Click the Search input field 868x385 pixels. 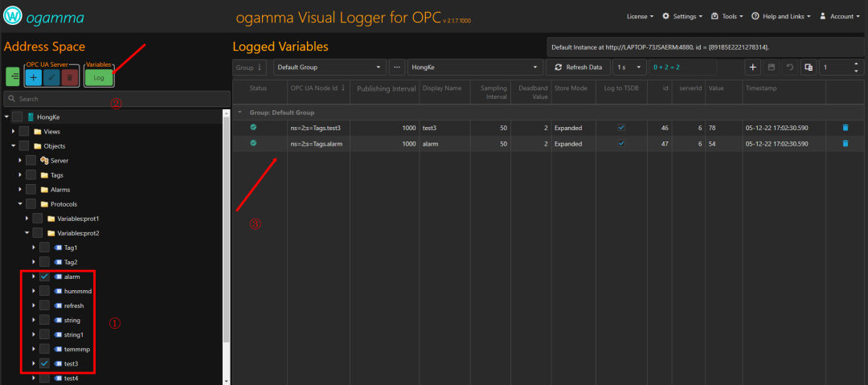[x=117, y=99]
